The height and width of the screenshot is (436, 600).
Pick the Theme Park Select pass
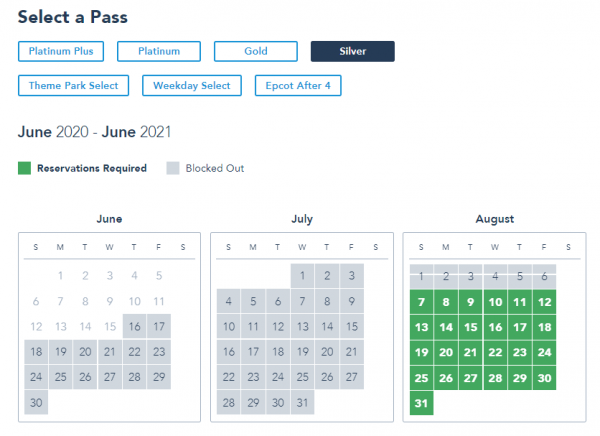pyautogui.click(x=73, y=86)
